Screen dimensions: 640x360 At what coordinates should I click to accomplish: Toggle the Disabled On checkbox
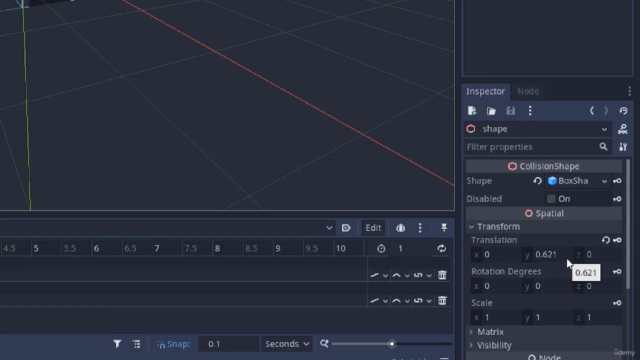point(551,199)
